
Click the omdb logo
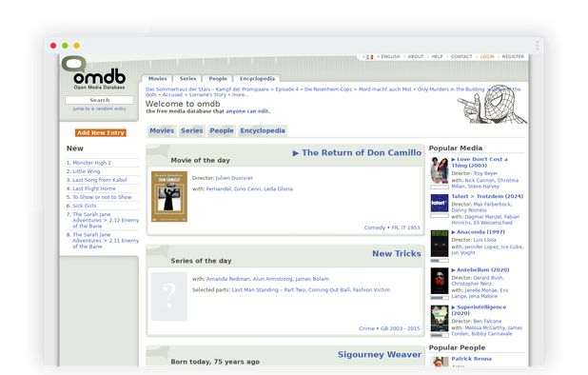pyautogui.click(x=94, y=72)
